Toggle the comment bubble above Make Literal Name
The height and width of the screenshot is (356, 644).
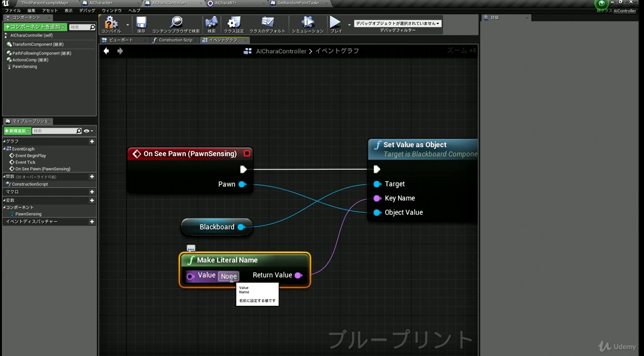tap(191, 248)
